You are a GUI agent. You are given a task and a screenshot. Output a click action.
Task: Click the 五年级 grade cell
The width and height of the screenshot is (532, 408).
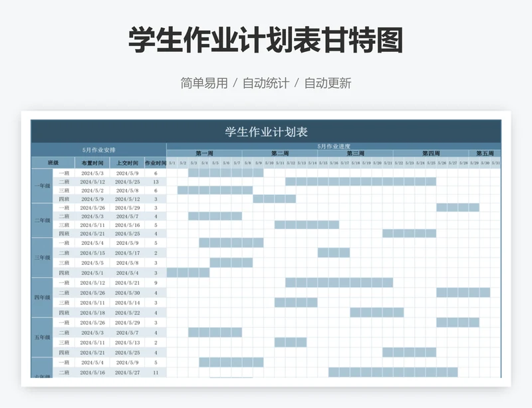[42, 337]
